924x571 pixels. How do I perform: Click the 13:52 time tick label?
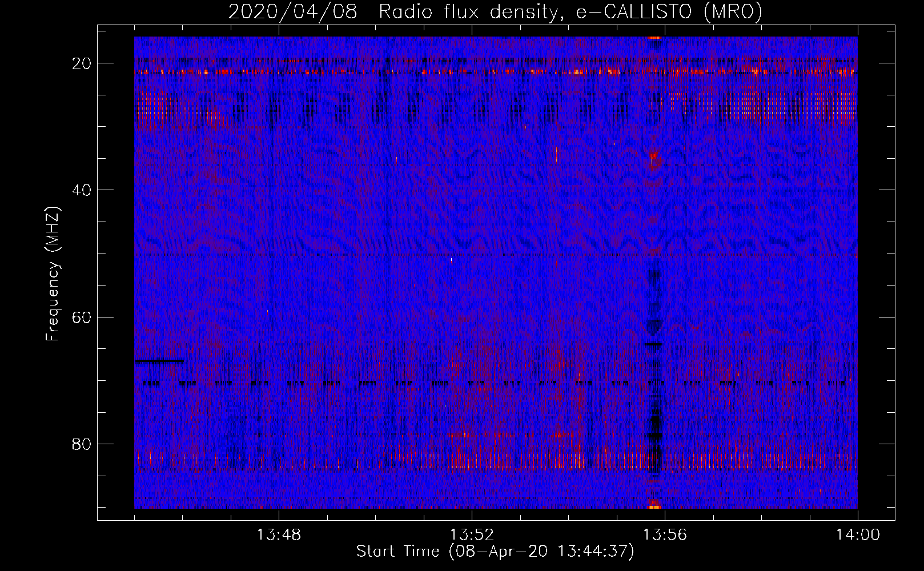472,535
